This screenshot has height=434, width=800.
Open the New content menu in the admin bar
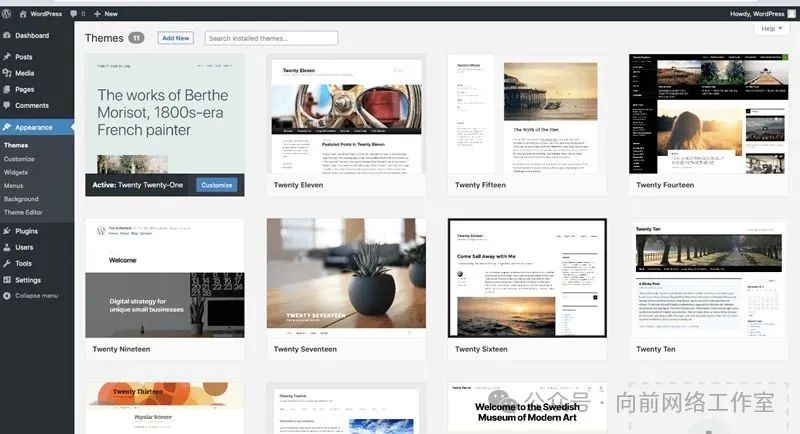(105, 14)
